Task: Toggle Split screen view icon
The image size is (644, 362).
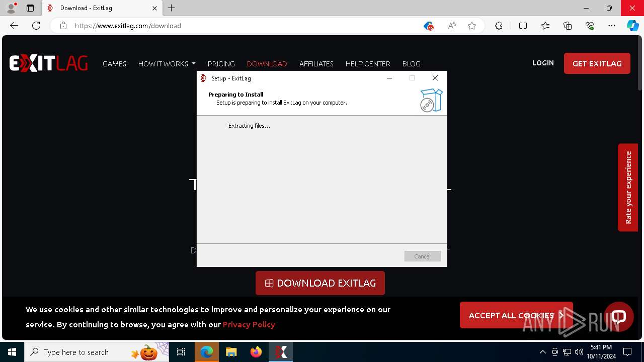Action: pos(523,26)
